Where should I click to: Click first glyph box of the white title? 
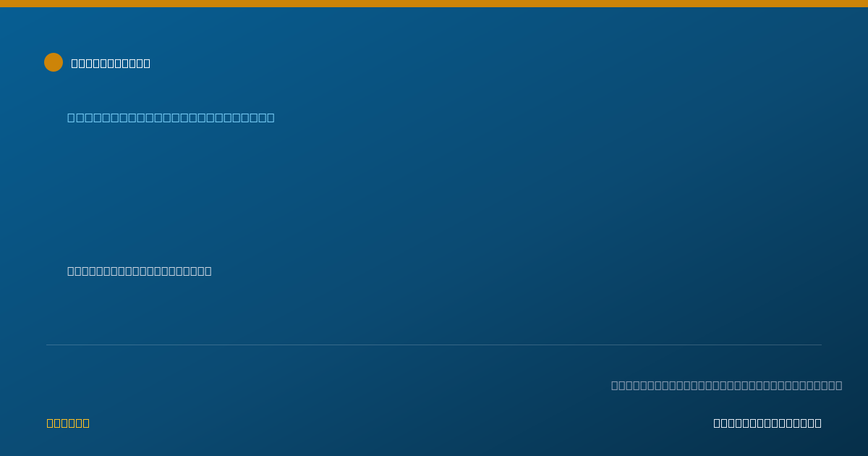(x=75, y=63)
